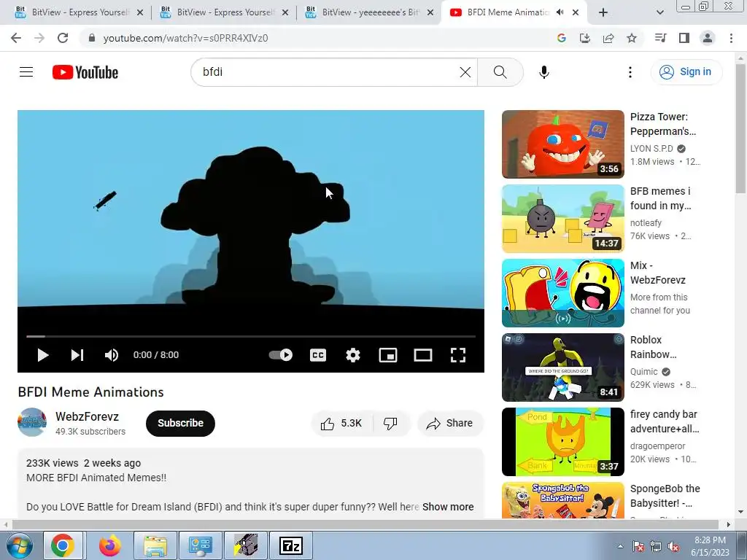Share the video
Viewport: 747px width, 560px height.
pyautogui.click(x=450, y=424)
